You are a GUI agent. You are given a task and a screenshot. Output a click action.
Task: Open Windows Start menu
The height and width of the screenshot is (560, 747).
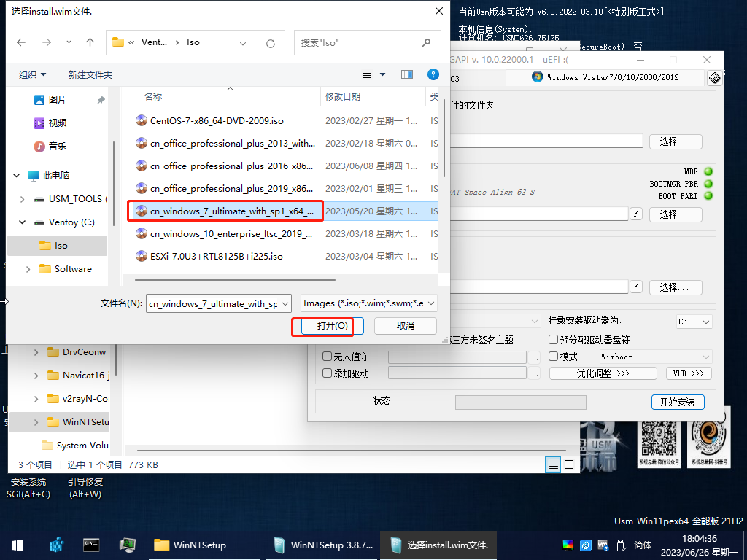18,545
